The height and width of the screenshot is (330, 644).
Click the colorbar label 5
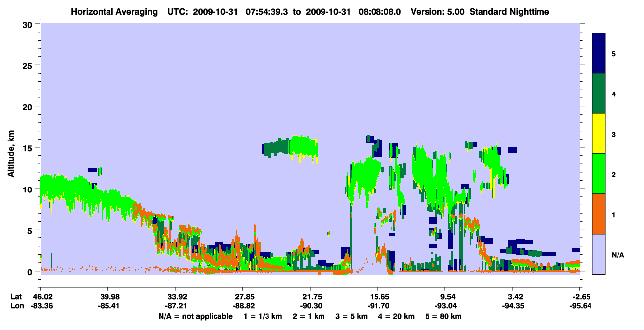click(x=614, y=53)
